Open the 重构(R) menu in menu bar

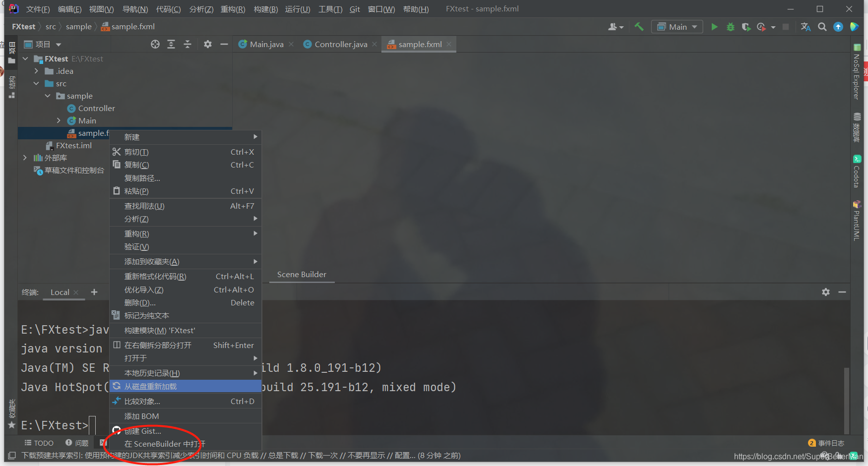click(233, 9)
